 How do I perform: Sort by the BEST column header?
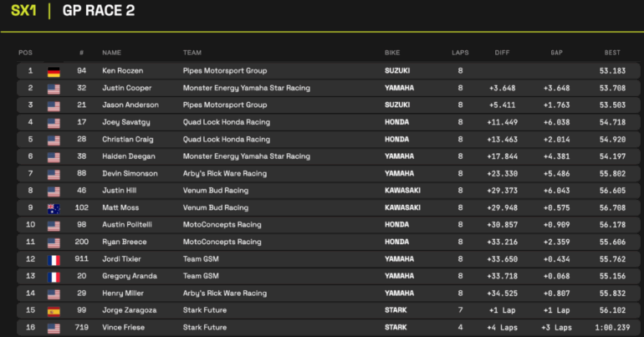pyautogui.click(x=611, y=52)
